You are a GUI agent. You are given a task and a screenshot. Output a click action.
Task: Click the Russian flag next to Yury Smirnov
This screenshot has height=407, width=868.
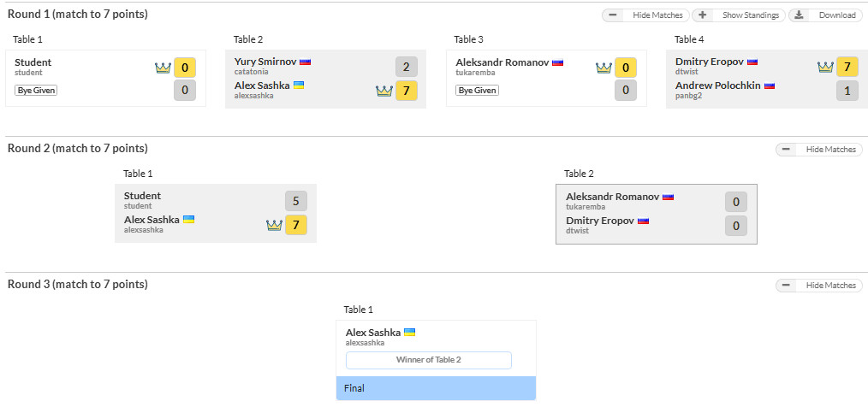[305, 62]
